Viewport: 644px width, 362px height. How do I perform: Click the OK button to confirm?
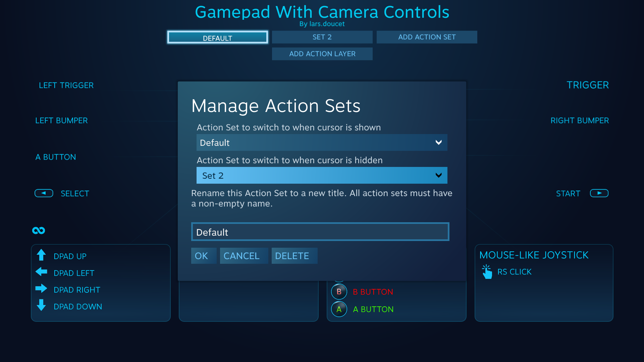coord(202,256)
